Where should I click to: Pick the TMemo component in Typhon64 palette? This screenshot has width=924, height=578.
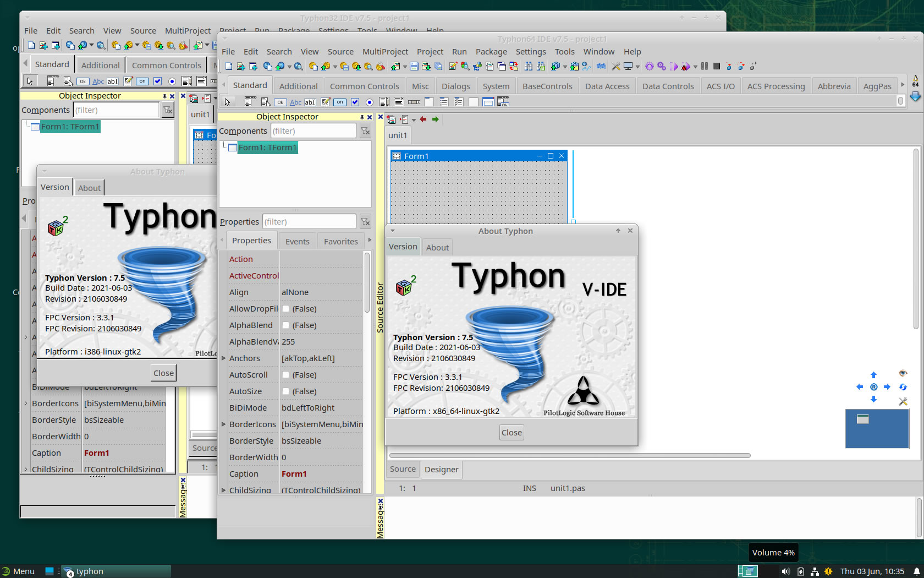pos(326,102)
